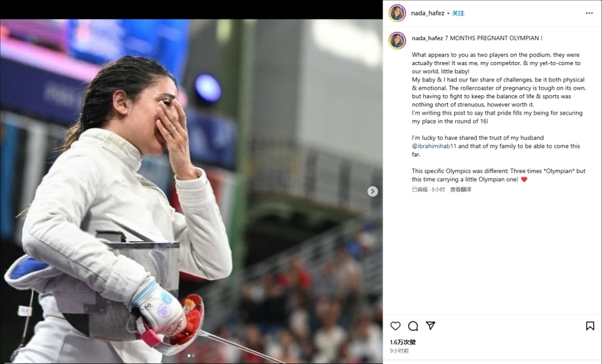
Task: View the 1.6万次赞 likes list
Action: [x=403, y=342]
